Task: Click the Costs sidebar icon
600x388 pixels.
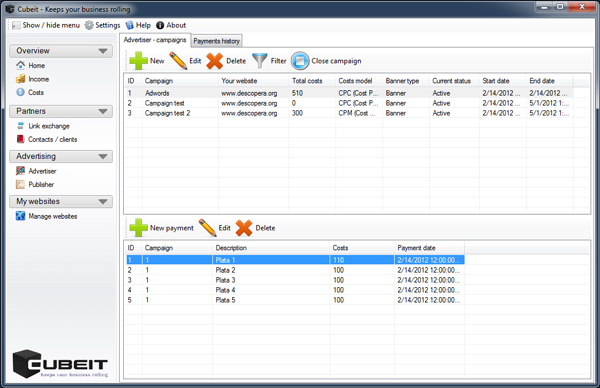Action: coord(20,92)
